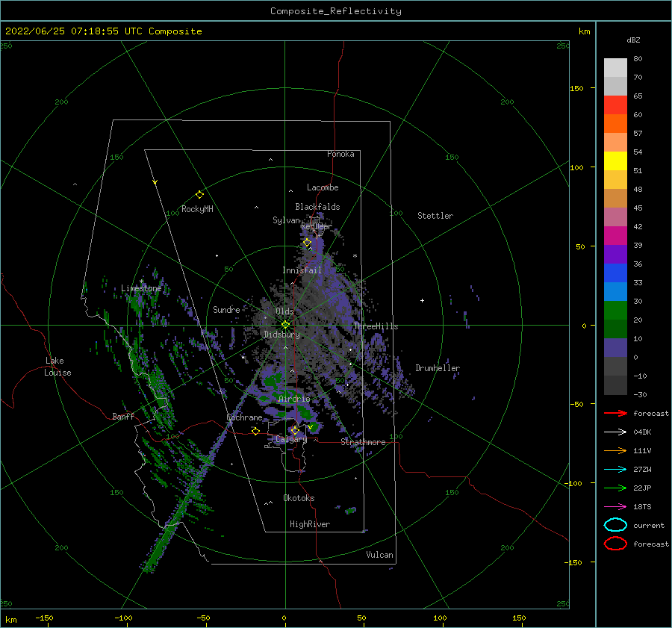
Task: Select the yellow diamond marker below RedDeer
Action: pos(308,243)
